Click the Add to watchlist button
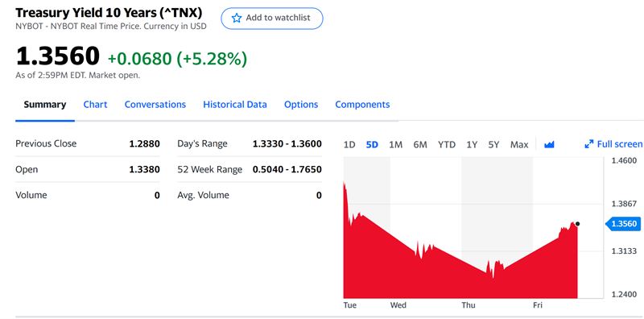The height and width of the screenshot is (319, 644). tap(272, 18)
